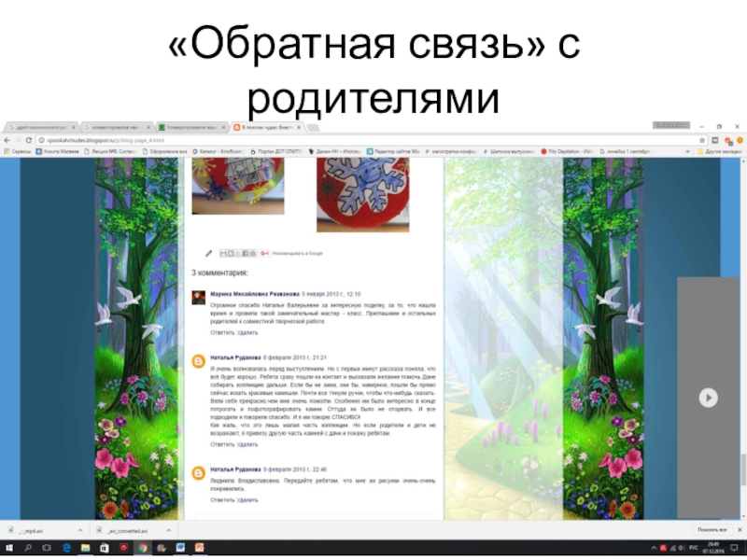Launch Microsoft Edge from the taskbar
The image size is (747, 560).
66,548
